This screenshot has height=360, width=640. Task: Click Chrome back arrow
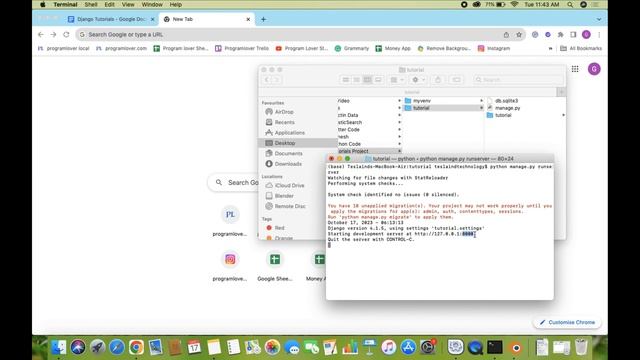click(40, 35)
